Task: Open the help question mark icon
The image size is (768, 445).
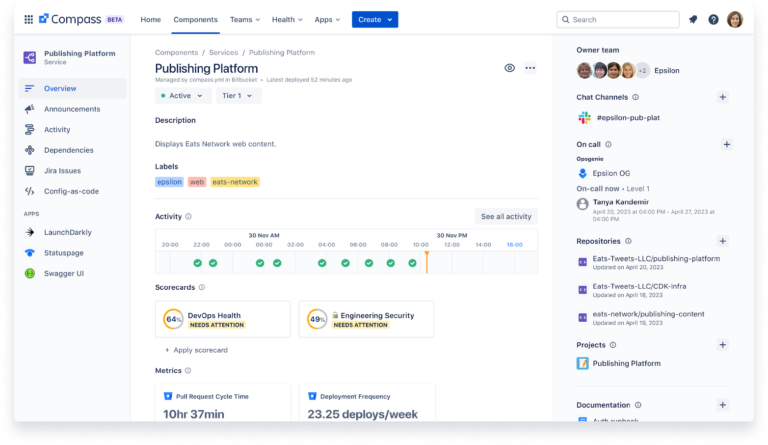Action: pos(713,19)
